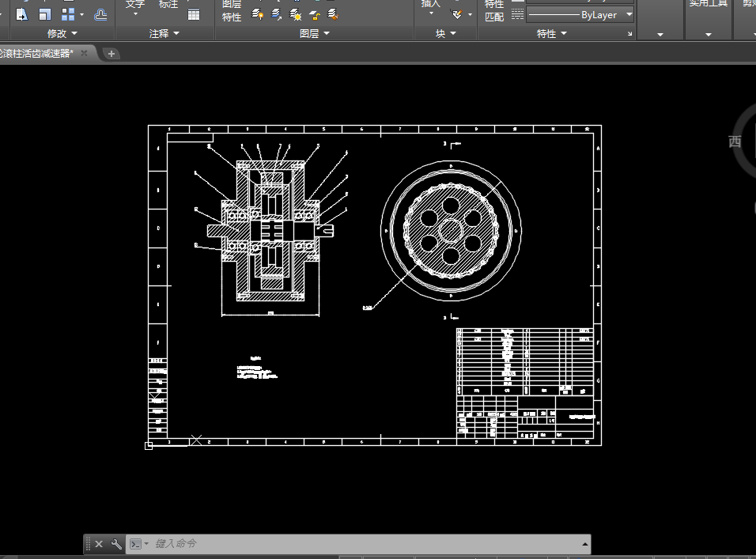
Task: Click the layer lock padlock icon
Action: point(315,15)
